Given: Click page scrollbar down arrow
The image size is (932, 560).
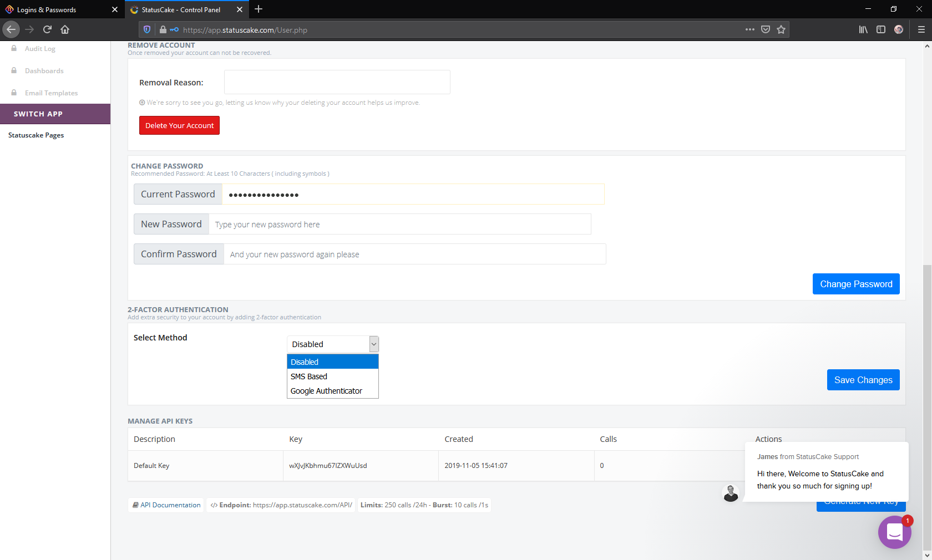Looking at the screenshot, I should [x=927, y=555].
